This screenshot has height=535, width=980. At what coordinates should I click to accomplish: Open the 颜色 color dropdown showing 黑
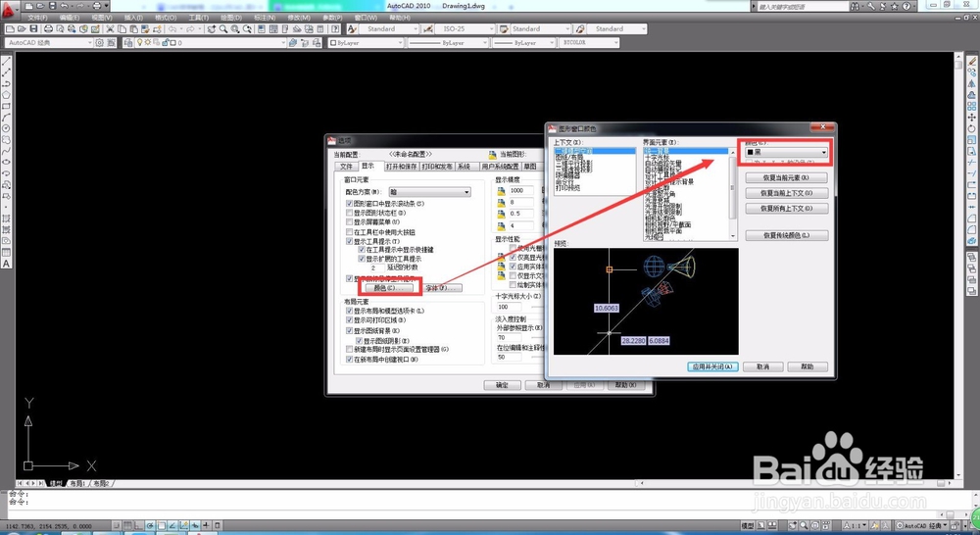pos(786,153)
